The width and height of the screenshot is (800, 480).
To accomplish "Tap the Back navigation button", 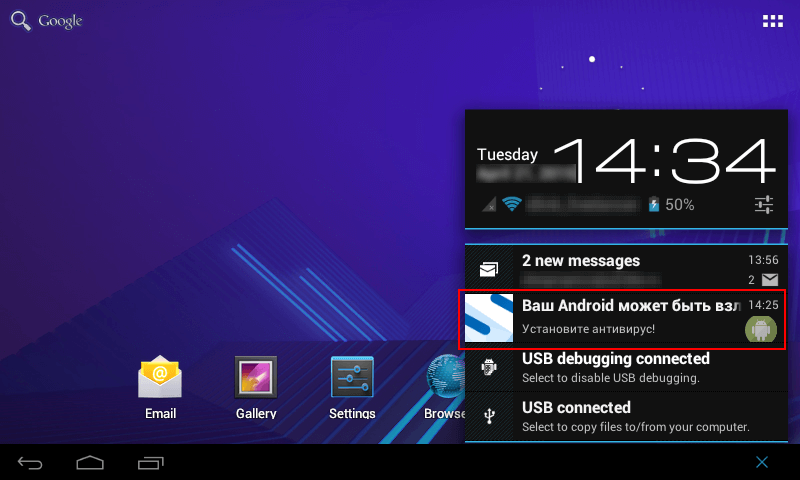I will tap(30, 463).
